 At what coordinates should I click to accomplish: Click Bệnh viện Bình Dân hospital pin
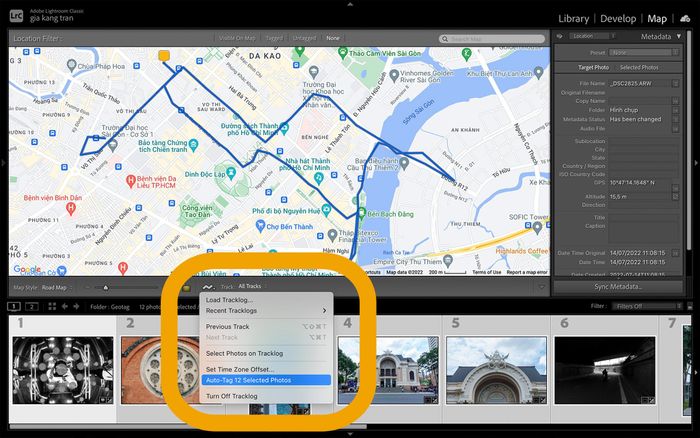point(71,208)
